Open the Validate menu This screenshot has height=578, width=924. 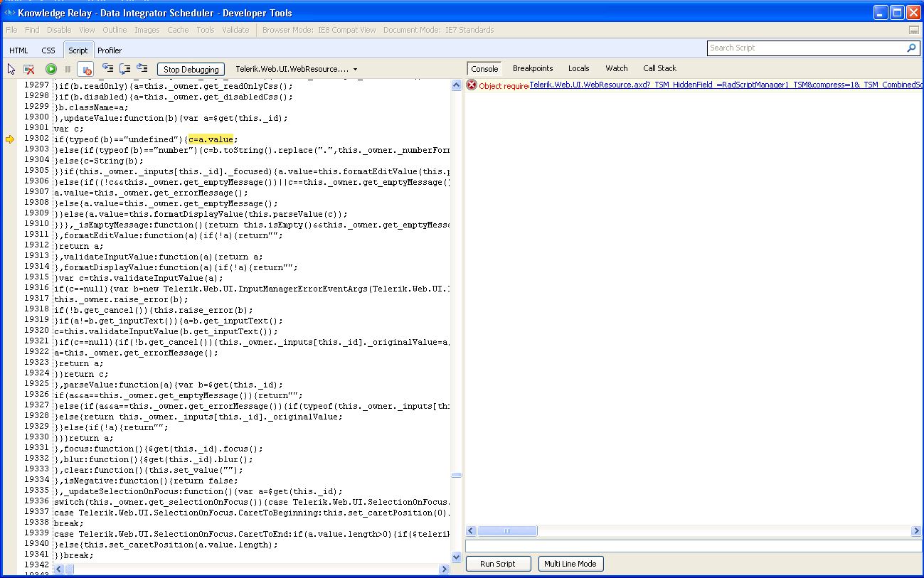pyautogui.click(x=235, y=30)
